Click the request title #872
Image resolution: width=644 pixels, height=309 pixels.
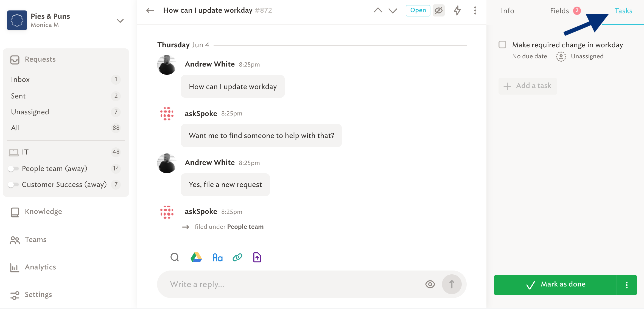pos(217,10)
